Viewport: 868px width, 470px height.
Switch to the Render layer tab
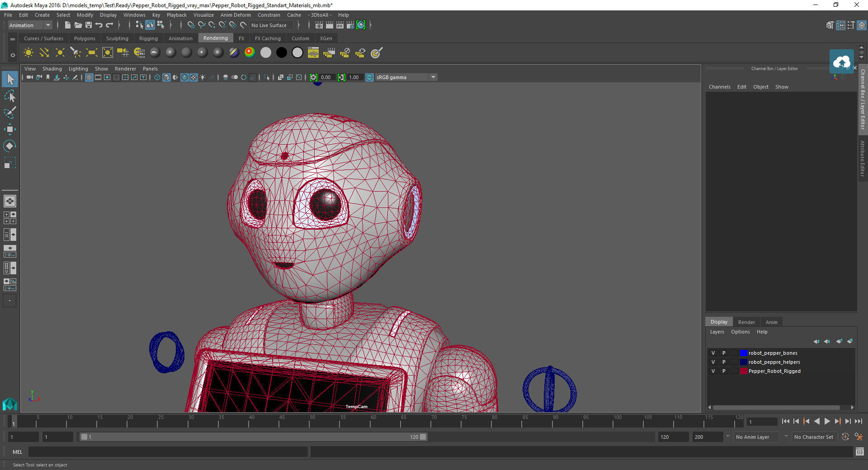[x=746, y=322]
